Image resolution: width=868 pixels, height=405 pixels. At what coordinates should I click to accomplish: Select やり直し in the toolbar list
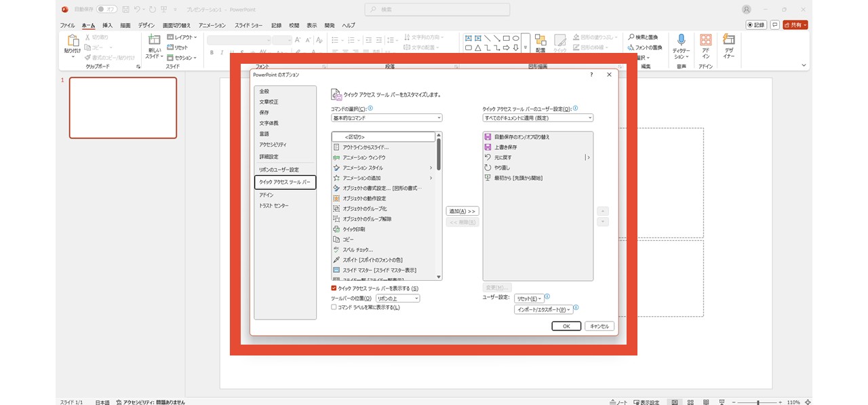[x=537, y=168]
